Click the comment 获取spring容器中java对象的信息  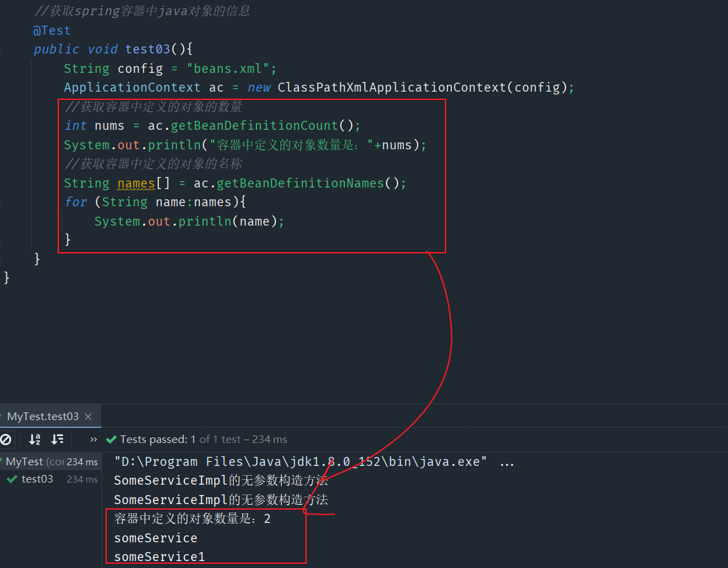142,11
